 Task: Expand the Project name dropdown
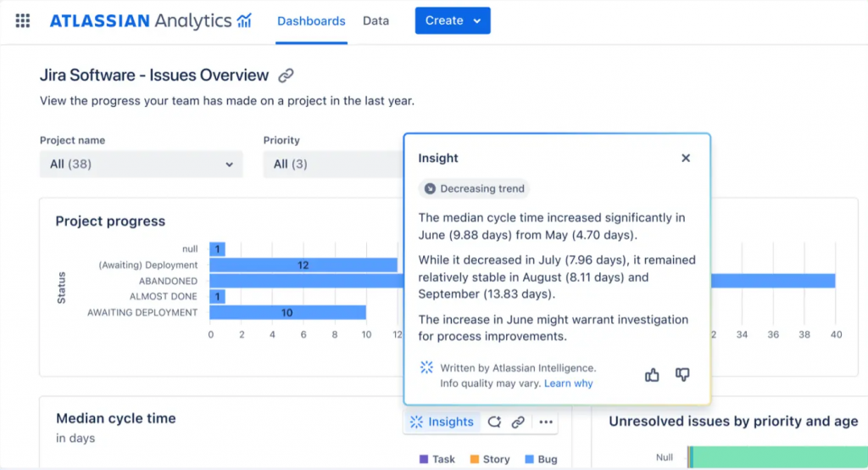[x=142, y=164]
